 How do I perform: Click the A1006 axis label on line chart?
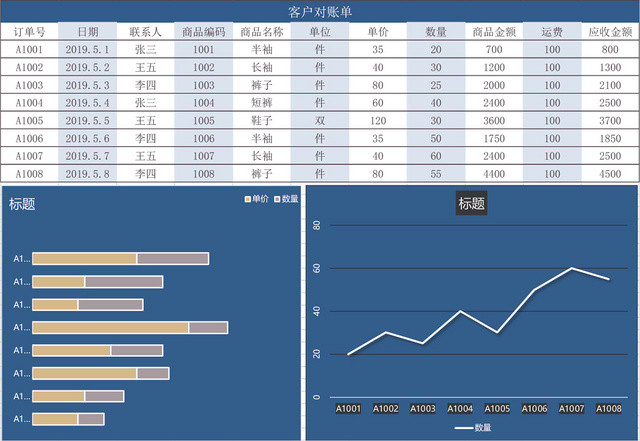[534, 408]
